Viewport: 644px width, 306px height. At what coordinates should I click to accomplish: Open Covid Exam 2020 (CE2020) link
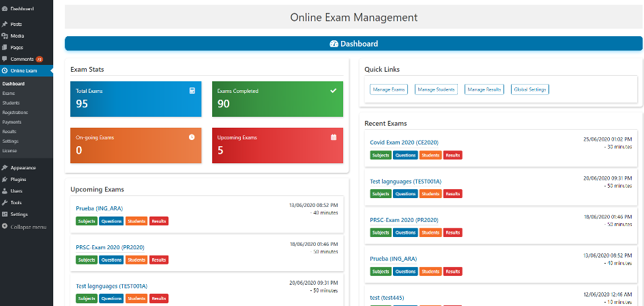(404, 143)
